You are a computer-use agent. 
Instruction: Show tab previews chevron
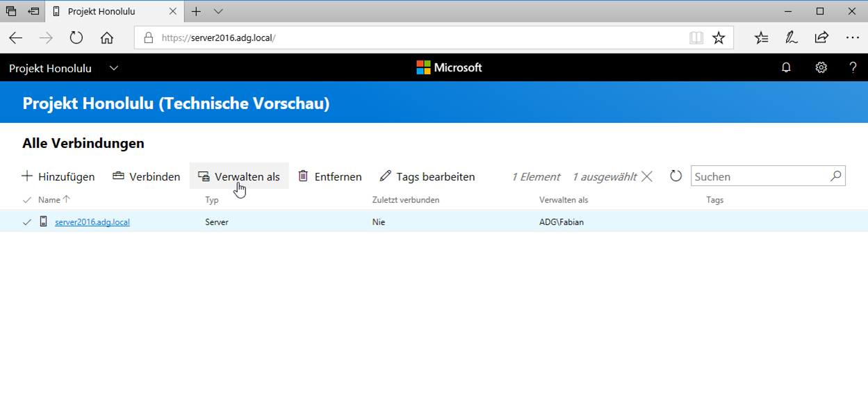[x=218, y=12]
